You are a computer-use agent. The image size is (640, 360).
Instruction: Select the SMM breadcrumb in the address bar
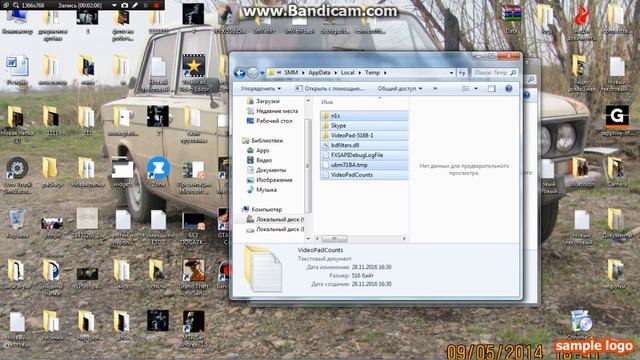291,73
